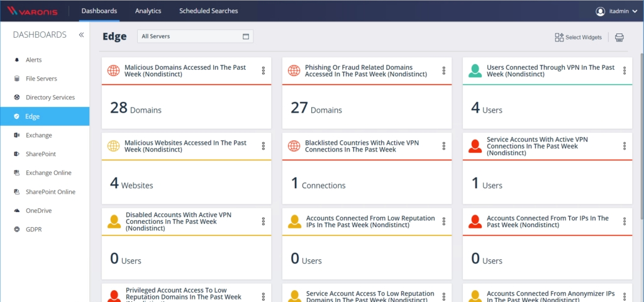Screen dimensions: 644x302
Task: Click the print dashboard icon
Action: [x=619, y=38]
